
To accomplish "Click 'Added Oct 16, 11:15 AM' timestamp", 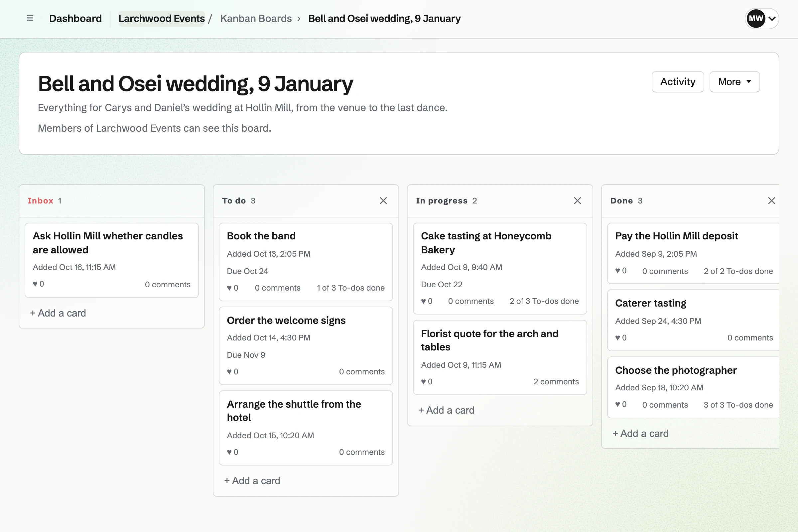I will [x=74, y=267].
